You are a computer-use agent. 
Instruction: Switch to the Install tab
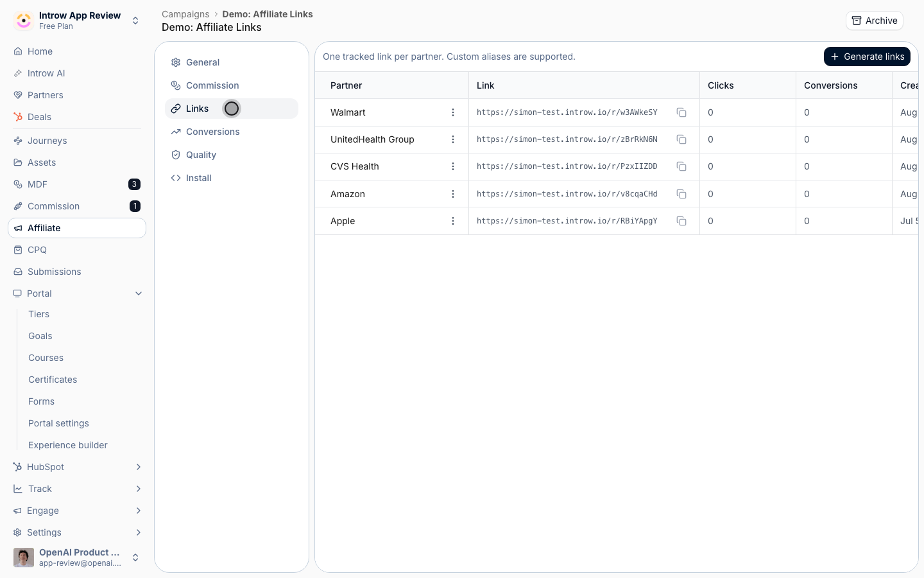pos(232,178)
